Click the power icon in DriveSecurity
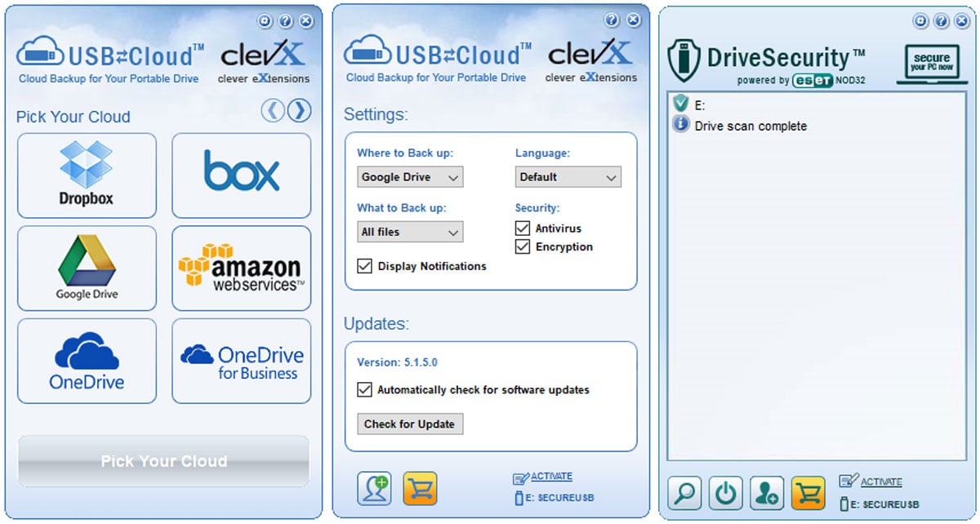980x524 pixels. point(725,493)
